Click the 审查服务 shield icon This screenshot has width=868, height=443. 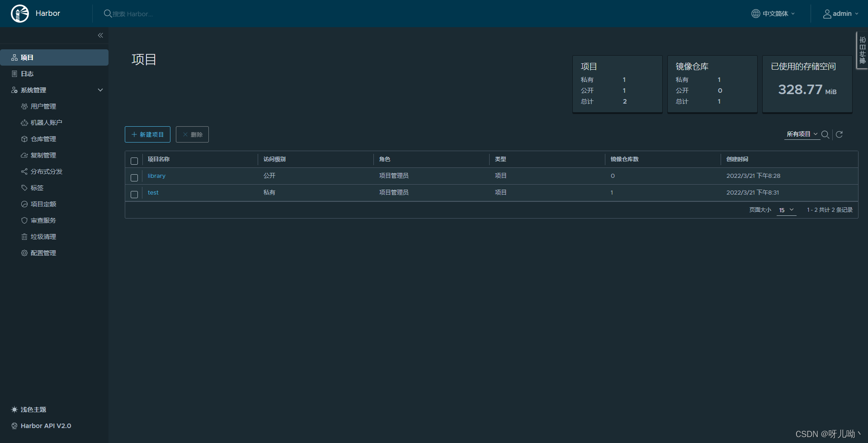pos(24,220)
